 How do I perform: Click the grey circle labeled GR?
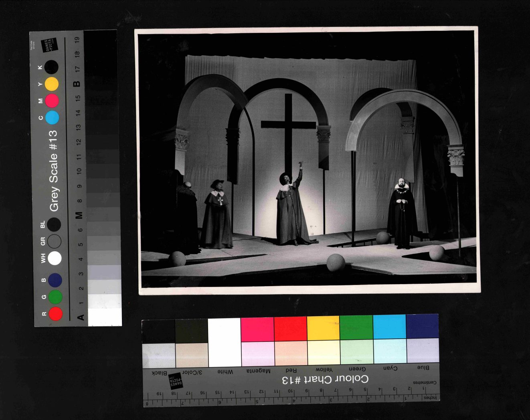click(54, 242)
